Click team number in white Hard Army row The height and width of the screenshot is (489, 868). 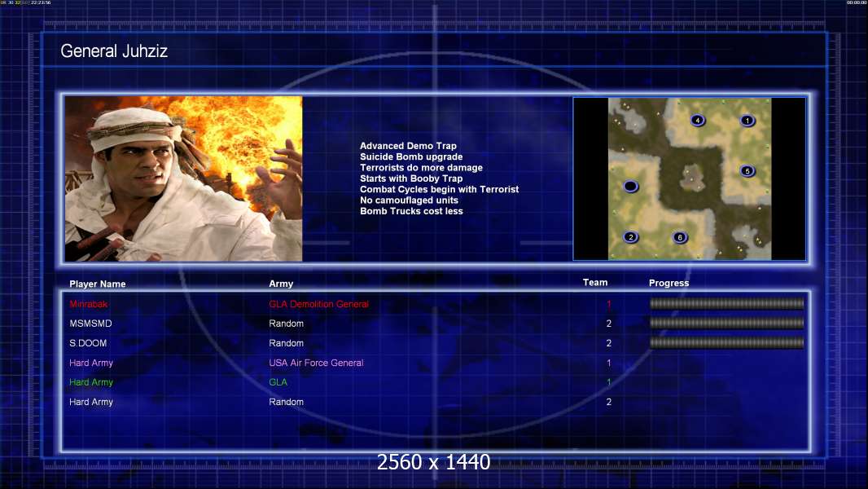coord(609,402)
